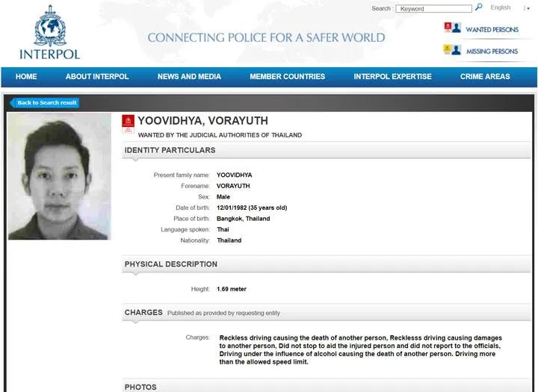Open the MEMBER COUNTRIES menu
The image size is (538, 392).
click(287, 77)
